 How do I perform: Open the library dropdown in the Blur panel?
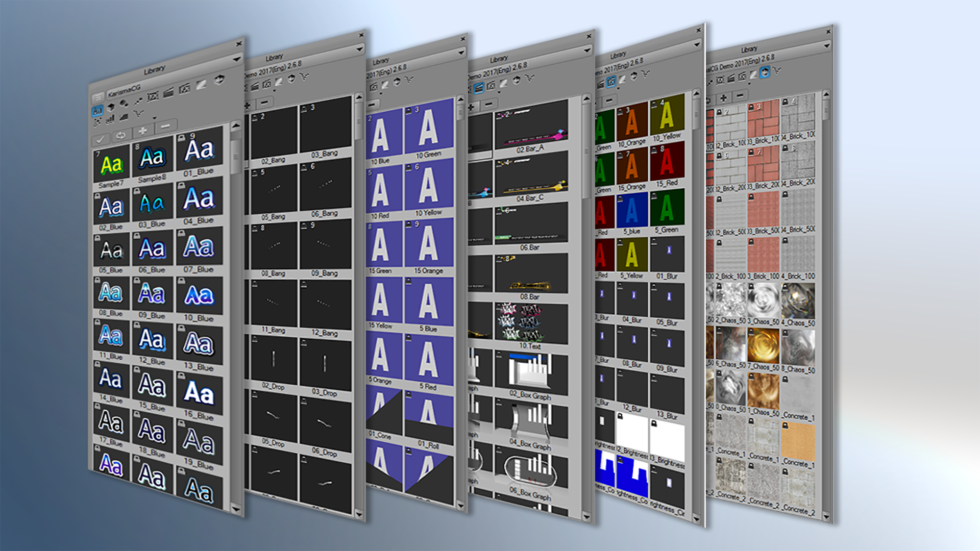(697, 44)
